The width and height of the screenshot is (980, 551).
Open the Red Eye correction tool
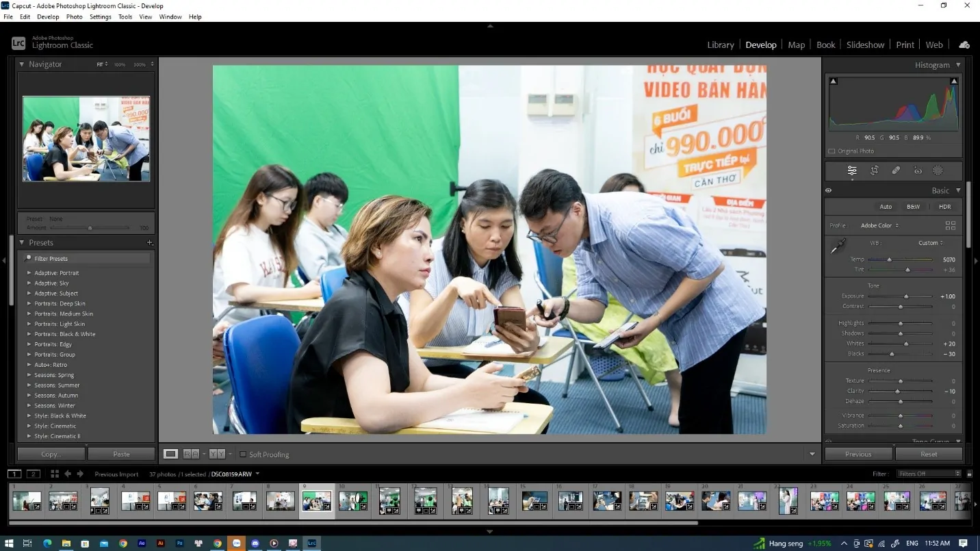tap(918, 170)
